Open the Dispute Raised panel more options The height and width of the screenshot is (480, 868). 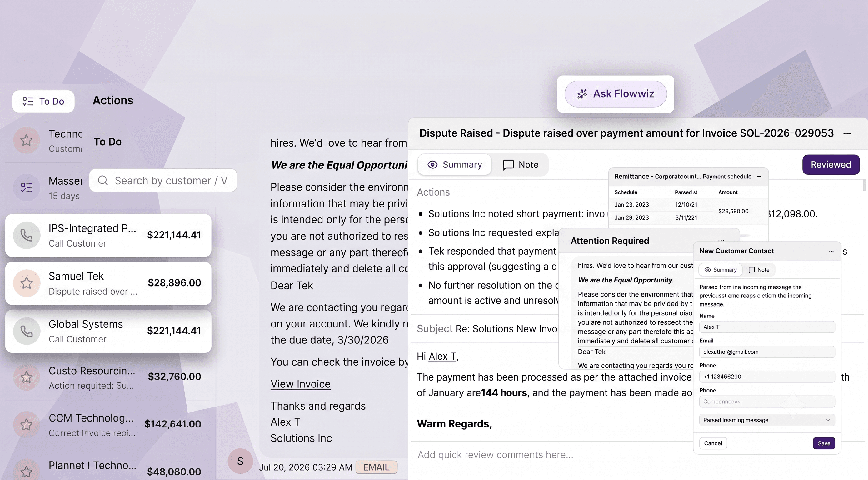tap(847, 133)
